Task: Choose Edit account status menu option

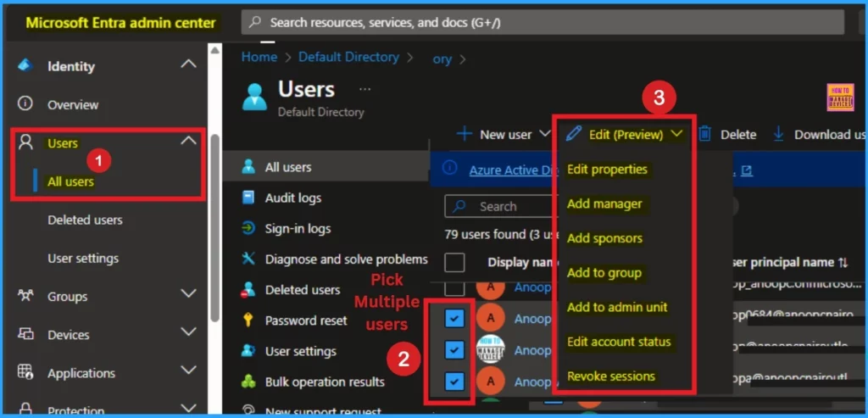Action: 619,342
